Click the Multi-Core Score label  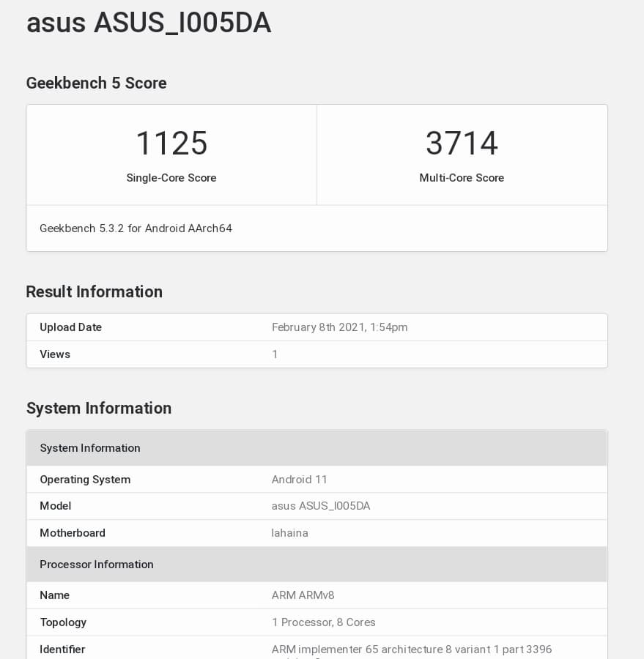pos(462,178)
